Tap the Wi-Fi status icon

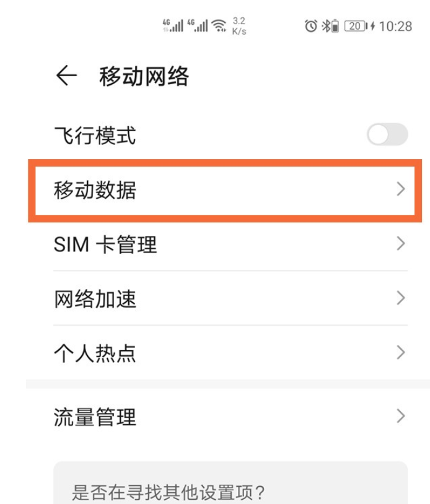219,25
